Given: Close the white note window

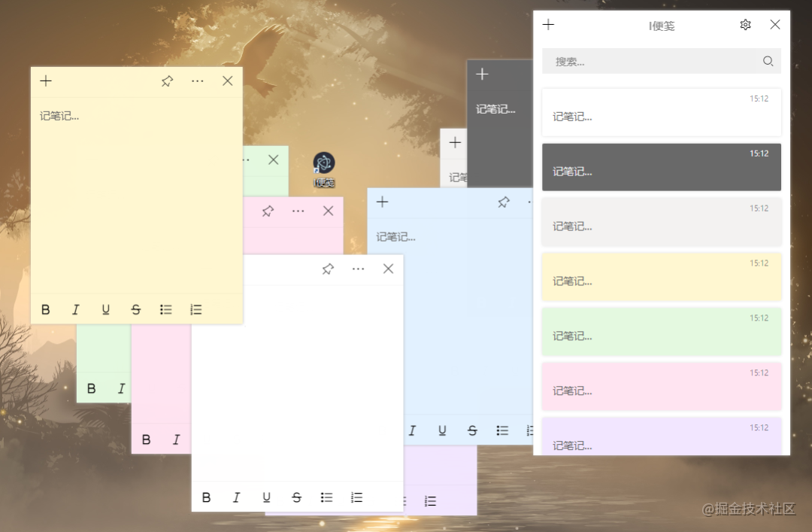Looking at the screenshot, I should pos(389,269).
